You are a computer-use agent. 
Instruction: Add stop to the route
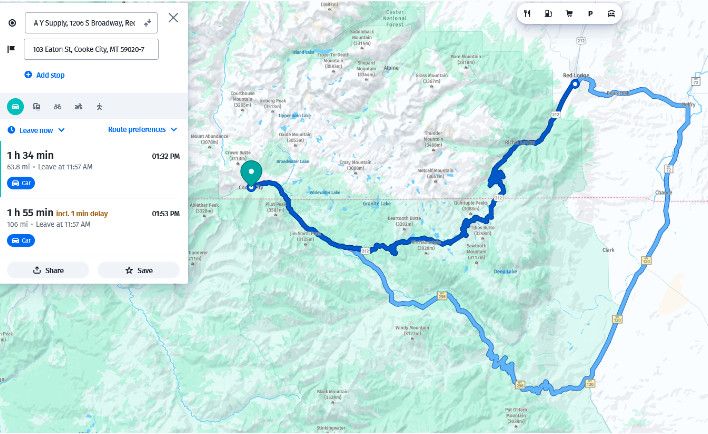(x=44, y=75)
